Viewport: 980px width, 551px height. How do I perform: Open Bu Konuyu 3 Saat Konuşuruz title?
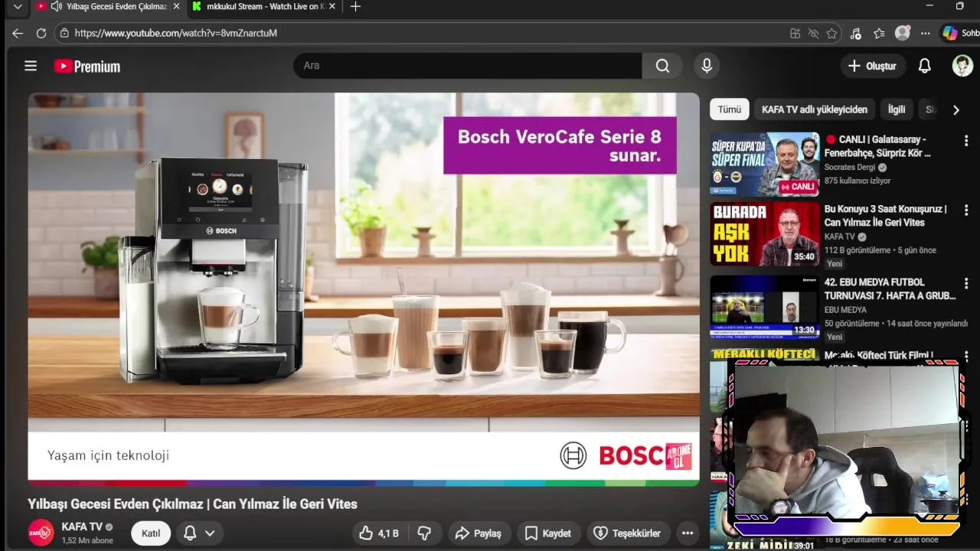(x=886, y=216)
